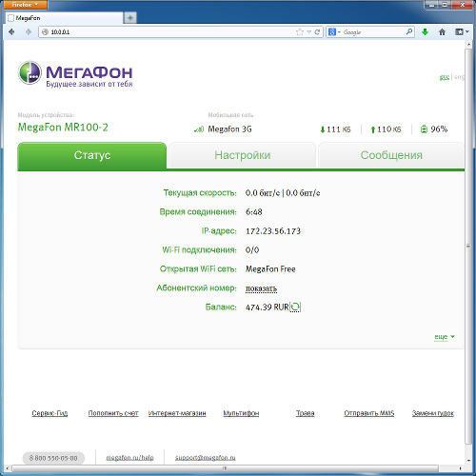Screen dimensions: 476x476
Task: Switch to the Настройки tab
Action: 242,155
